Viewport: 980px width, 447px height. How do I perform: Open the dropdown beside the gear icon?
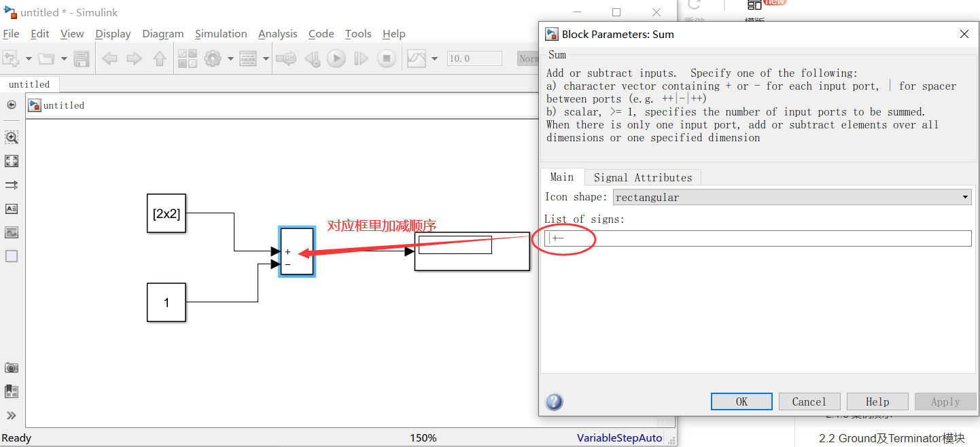(230, 58)
